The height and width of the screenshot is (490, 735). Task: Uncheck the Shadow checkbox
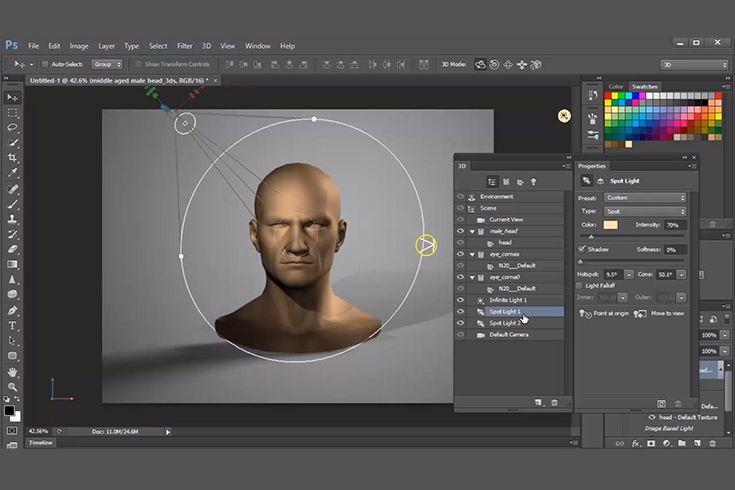click(x=582, y=249)
